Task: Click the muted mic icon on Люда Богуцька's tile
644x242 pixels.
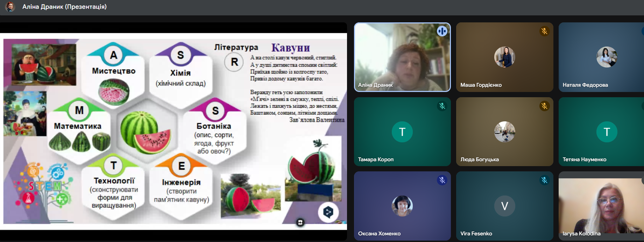Action: click(x=544, y=106)
